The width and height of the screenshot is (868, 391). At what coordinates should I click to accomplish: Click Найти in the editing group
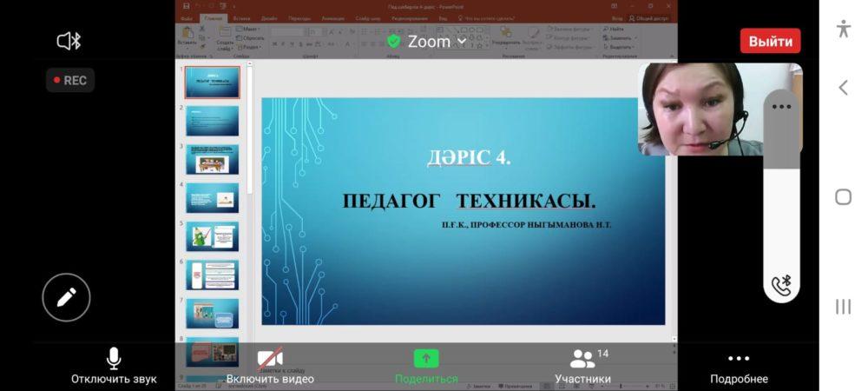(x=614, y=29)
